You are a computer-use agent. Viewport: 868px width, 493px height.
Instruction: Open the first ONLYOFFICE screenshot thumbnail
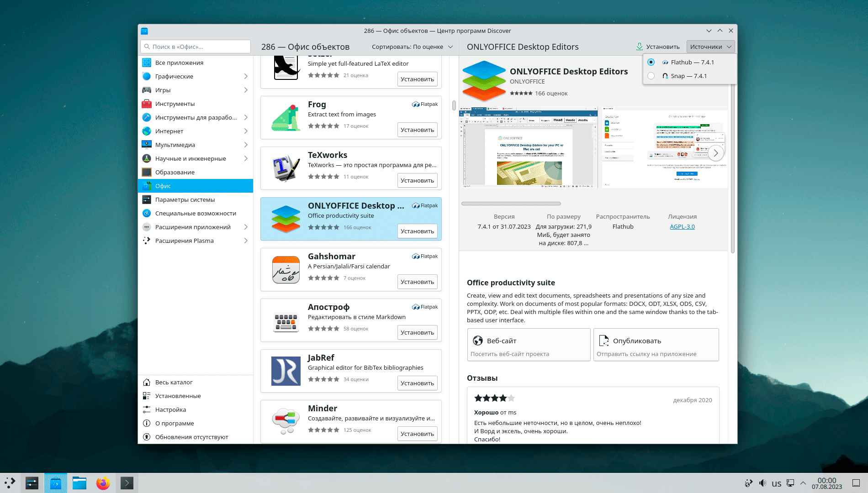click(528, 148)
